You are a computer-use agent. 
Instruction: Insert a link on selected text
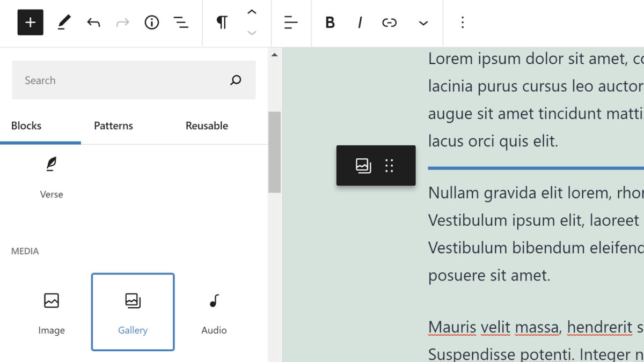coord(389,23)
